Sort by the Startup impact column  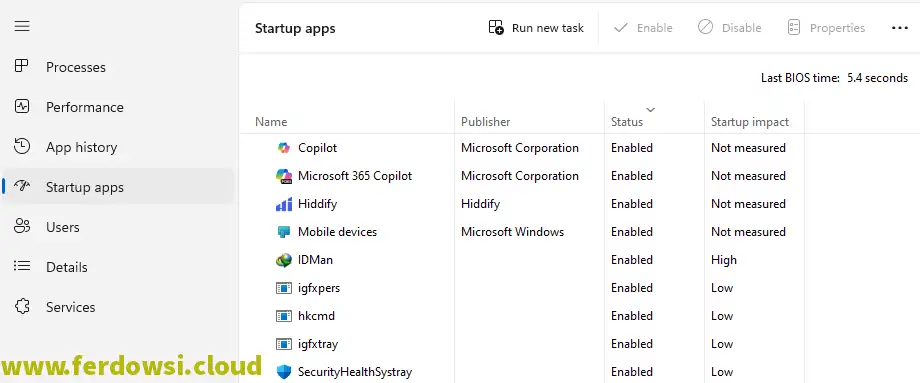[x=750, y=122]
